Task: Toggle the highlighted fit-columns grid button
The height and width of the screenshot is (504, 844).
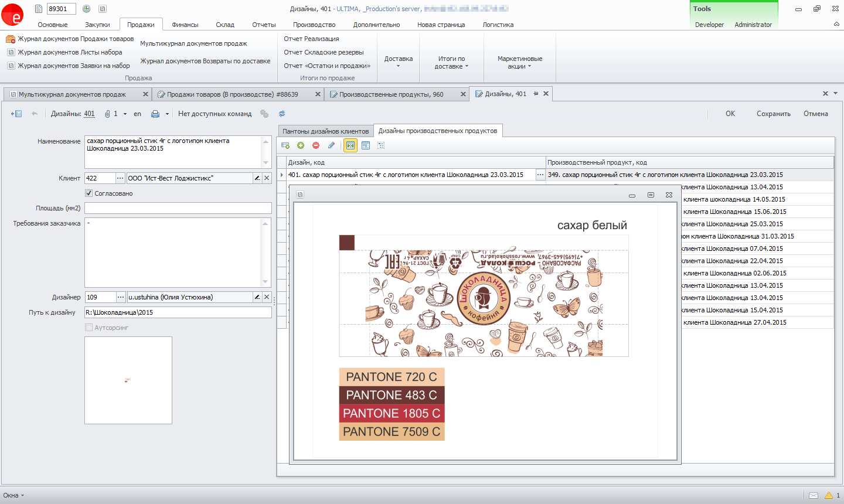Action: (350, 145)
